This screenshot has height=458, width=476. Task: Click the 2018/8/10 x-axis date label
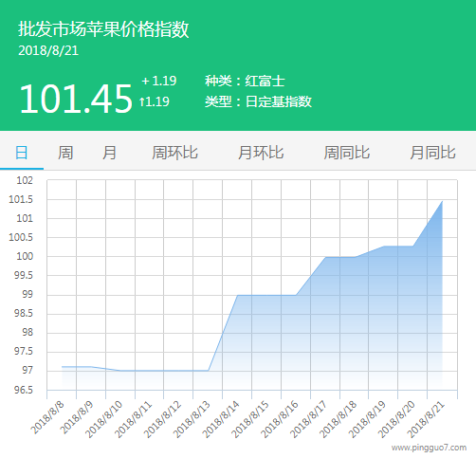[x=103, y=419]
